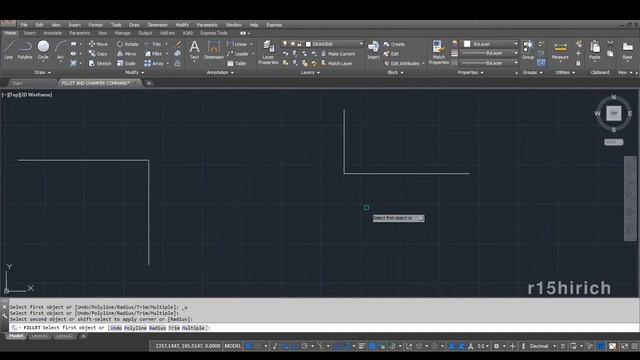Click the Rotate tool
Image resolution: width=640 pixels, height=360 pixels.
coord(128,44)
